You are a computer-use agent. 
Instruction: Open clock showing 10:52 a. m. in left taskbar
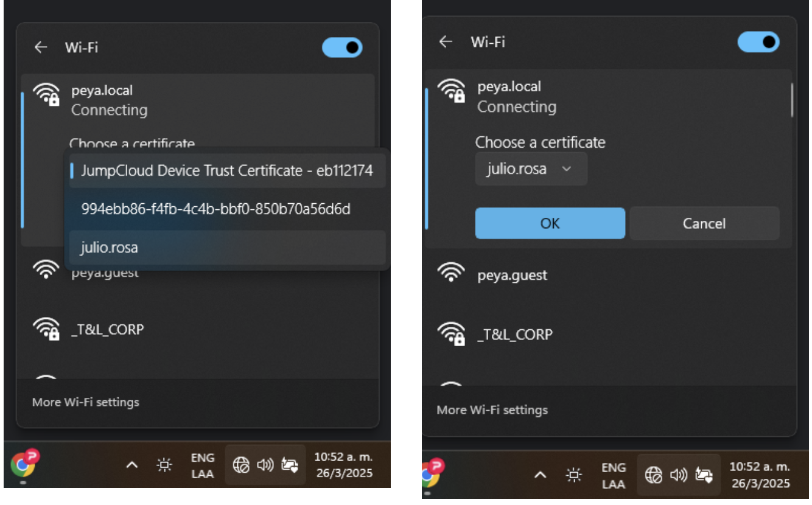click(x=344, y=465)
